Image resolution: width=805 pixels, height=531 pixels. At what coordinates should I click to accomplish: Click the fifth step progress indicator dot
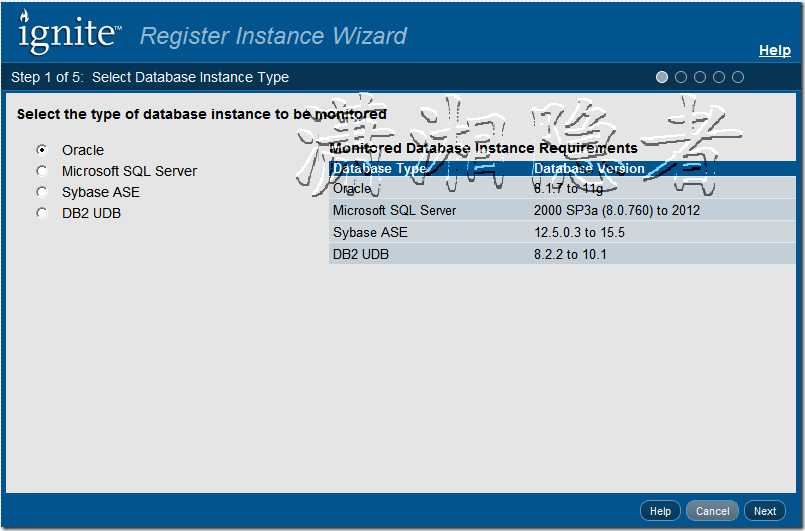coord(738,77)
